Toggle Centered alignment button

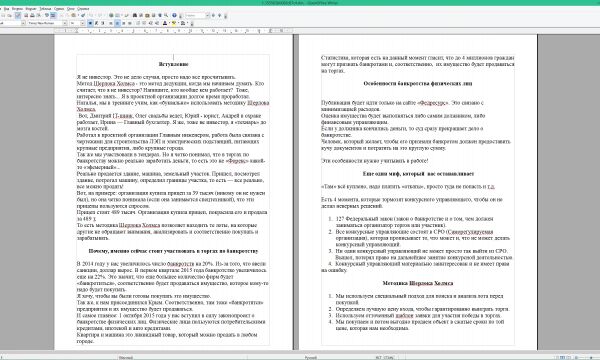tap(117, 23)
